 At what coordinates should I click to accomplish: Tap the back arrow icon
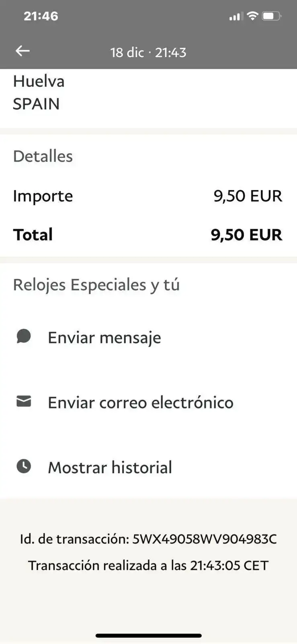[x=23, y=51]
